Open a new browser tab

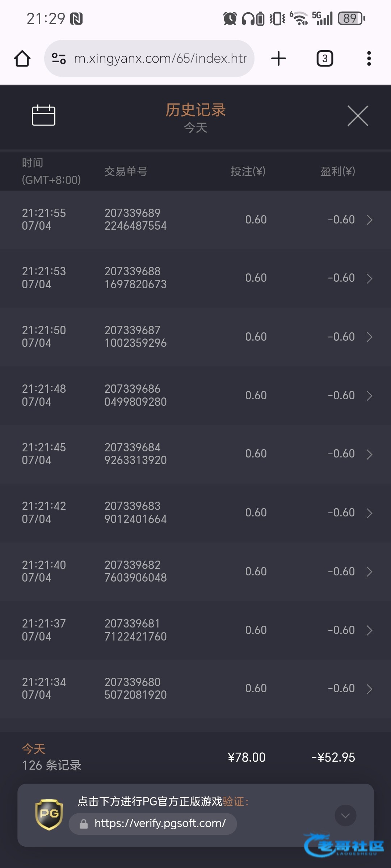(x=278, y=59)
